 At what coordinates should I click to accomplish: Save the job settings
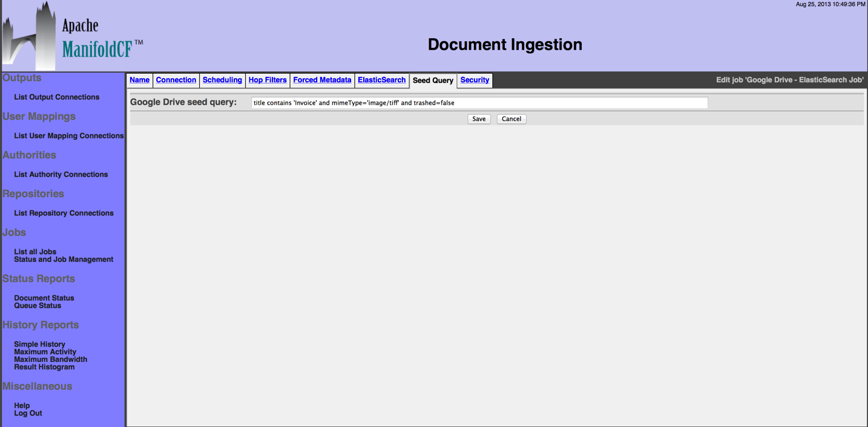pyautogui.click(x=479, y=119)
